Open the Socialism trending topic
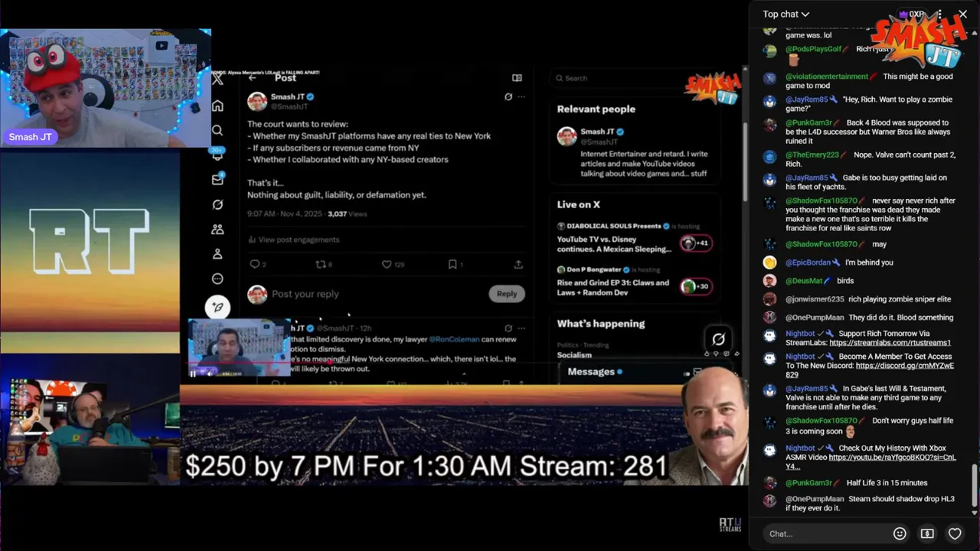This screenshot has width=980, height=551. (x=574, y=355)
